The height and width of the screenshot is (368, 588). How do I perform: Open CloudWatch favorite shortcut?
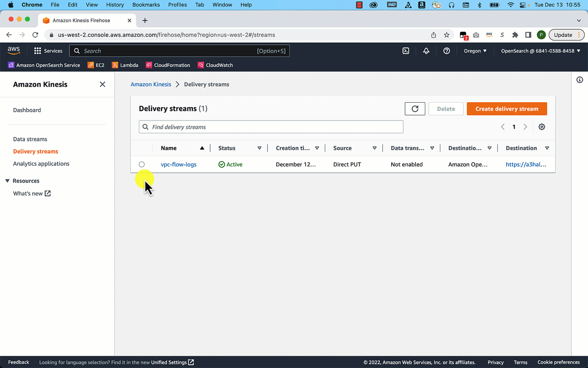pyautogui.click(x=215, y=65)
